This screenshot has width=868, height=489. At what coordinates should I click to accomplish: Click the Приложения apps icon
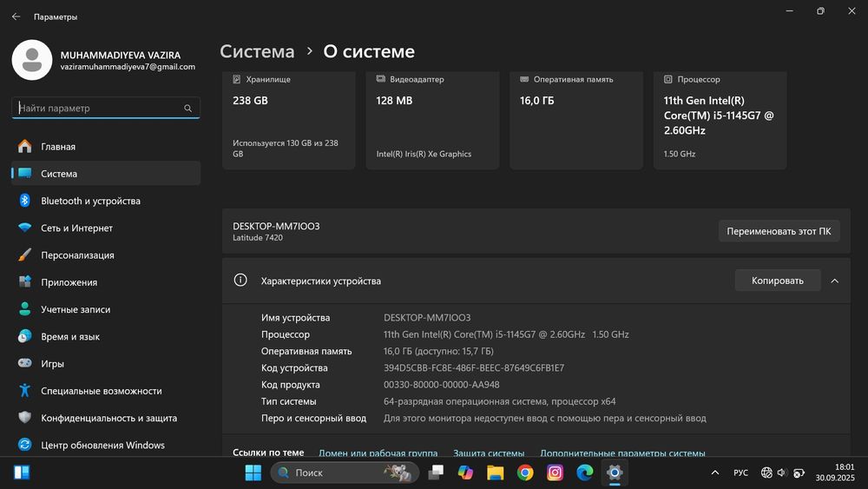pyautogui.click(x=24, y=282)
